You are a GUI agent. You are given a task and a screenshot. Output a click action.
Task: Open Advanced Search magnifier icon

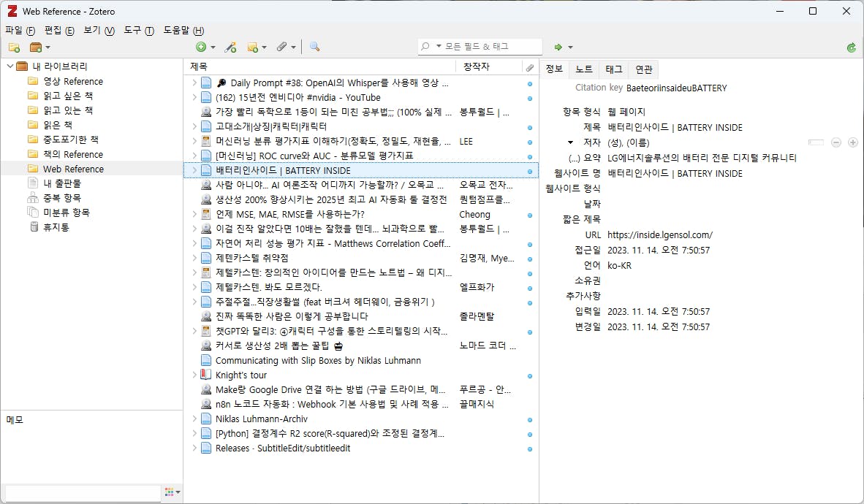tap(314, 47)
